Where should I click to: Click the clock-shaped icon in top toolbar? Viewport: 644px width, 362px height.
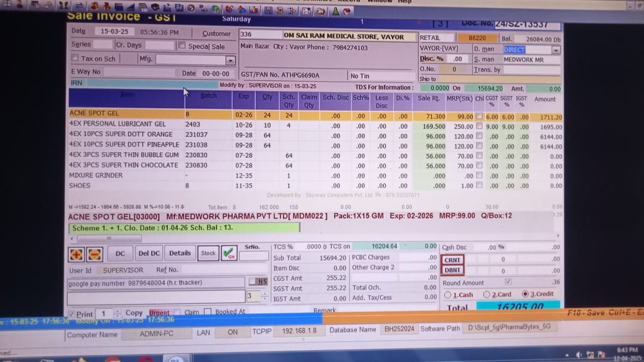pyautogui.click(x=191, y=9)
